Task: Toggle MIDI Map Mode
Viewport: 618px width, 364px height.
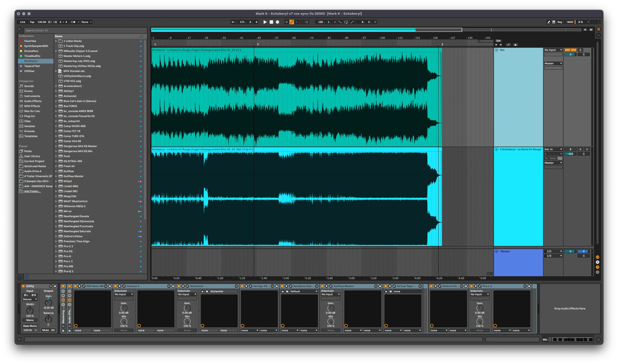Action: (x=570, y=22)
